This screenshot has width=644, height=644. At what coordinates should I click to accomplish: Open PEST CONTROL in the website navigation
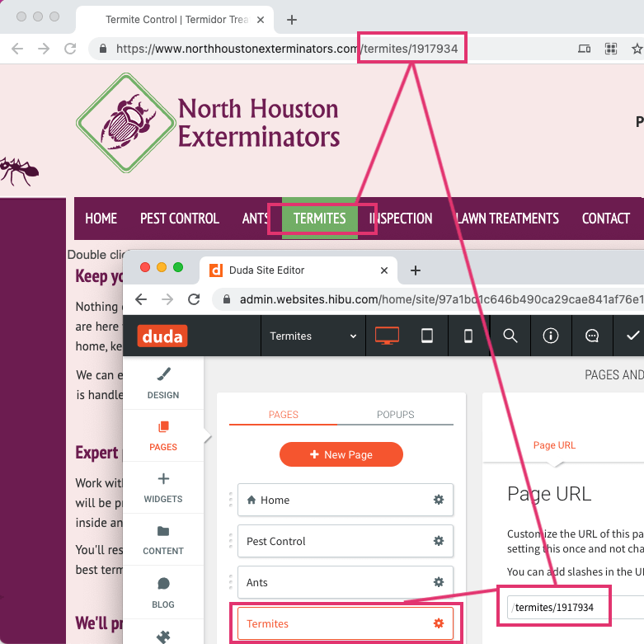pyautogui.click(x=180, y=219)
